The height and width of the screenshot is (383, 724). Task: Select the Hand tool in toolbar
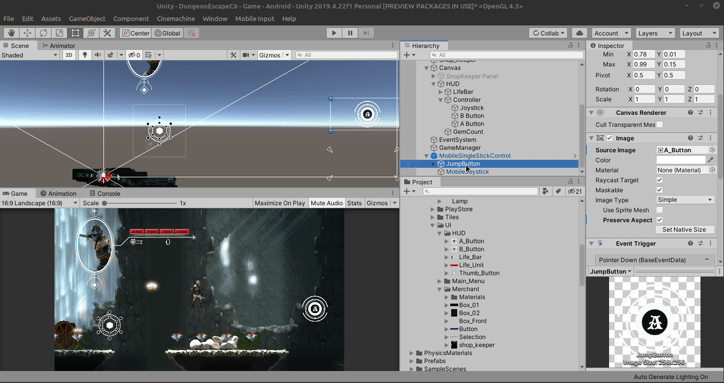(x=12, y=33)
